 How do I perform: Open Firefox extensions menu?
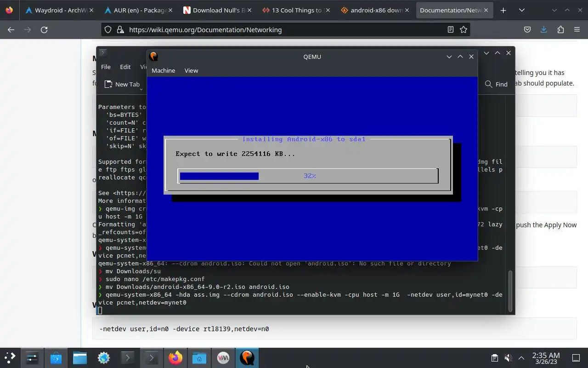[560, 29]
